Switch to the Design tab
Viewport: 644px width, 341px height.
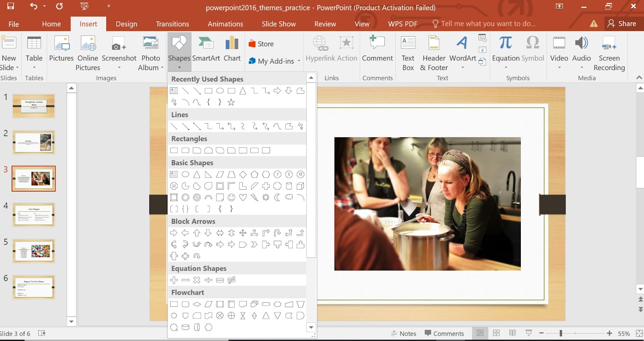point(126,24)
